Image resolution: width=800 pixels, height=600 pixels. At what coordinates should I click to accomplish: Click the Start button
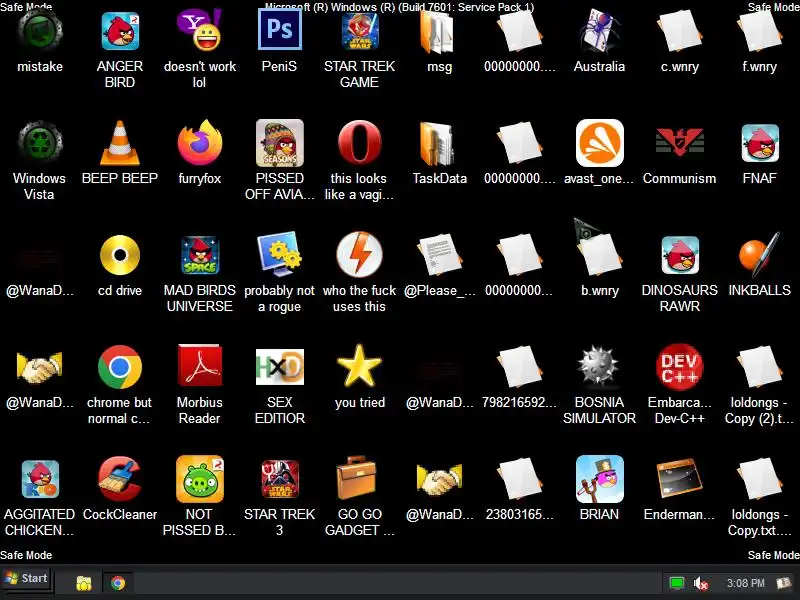click(x=27, y=579)
